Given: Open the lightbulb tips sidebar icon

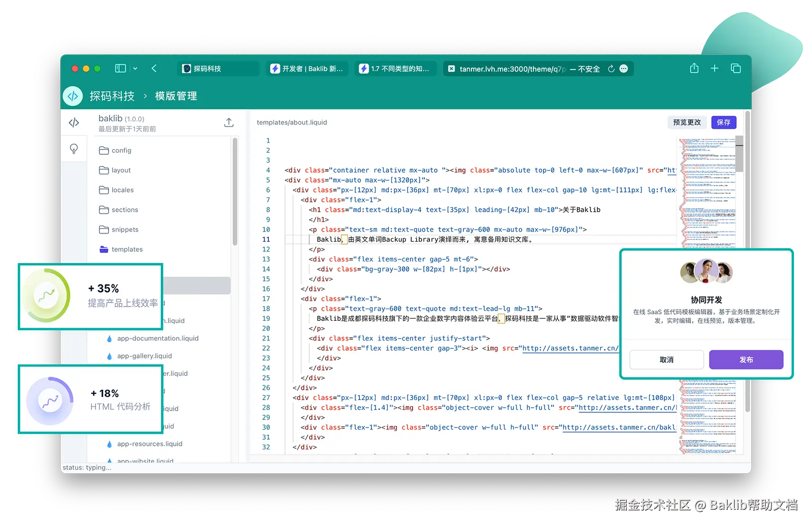Looking at the screenshot, I should click(x=74, y=149).
